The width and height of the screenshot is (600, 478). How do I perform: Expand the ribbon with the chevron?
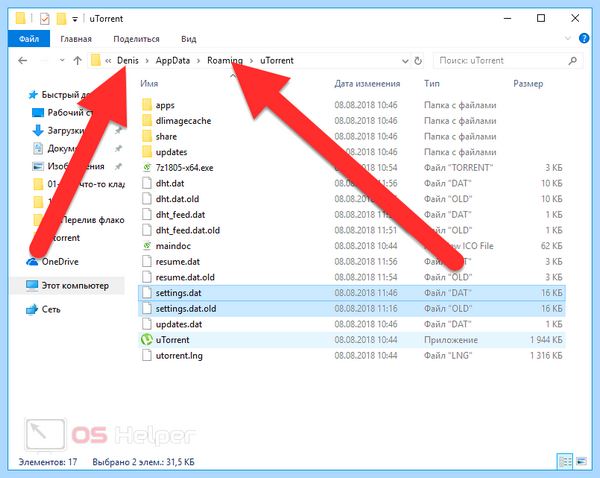[x=567, y=38]
